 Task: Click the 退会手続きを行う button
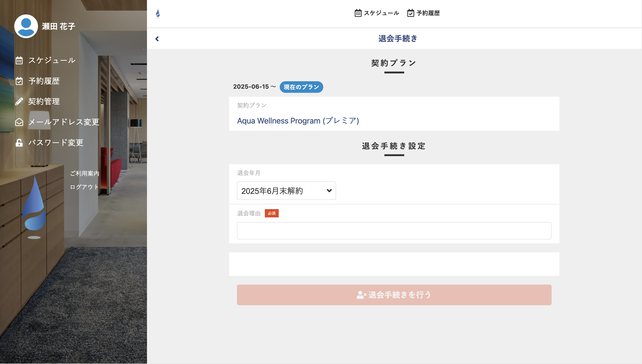[394, 295]
